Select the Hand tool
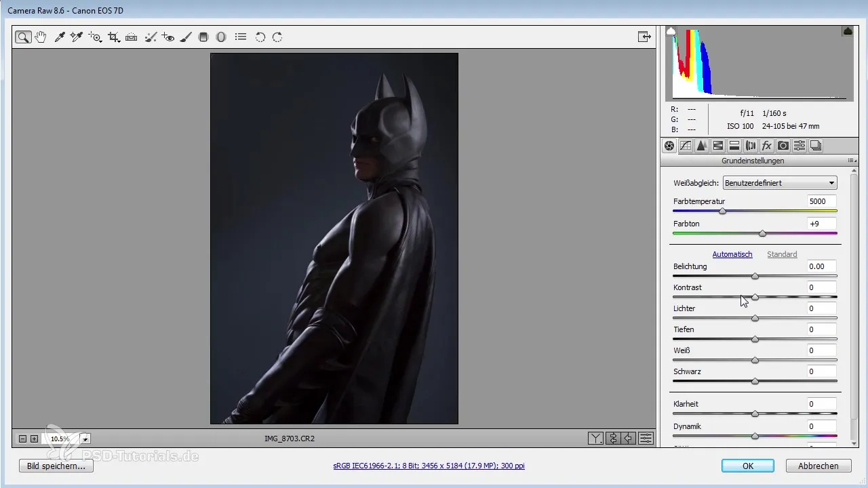868x488 pixels. (x=41, y=37)
